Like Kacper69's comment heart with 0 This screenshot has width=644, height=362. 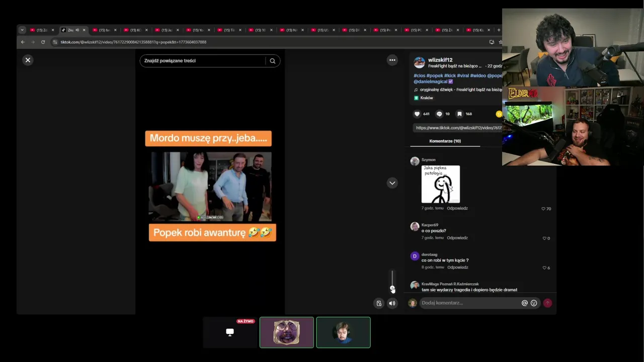pos(546,238)
